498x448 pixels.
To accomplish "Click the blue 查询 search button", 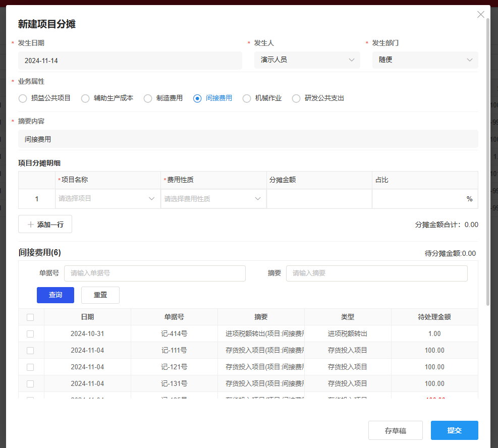I will click(x=55, y=295).
